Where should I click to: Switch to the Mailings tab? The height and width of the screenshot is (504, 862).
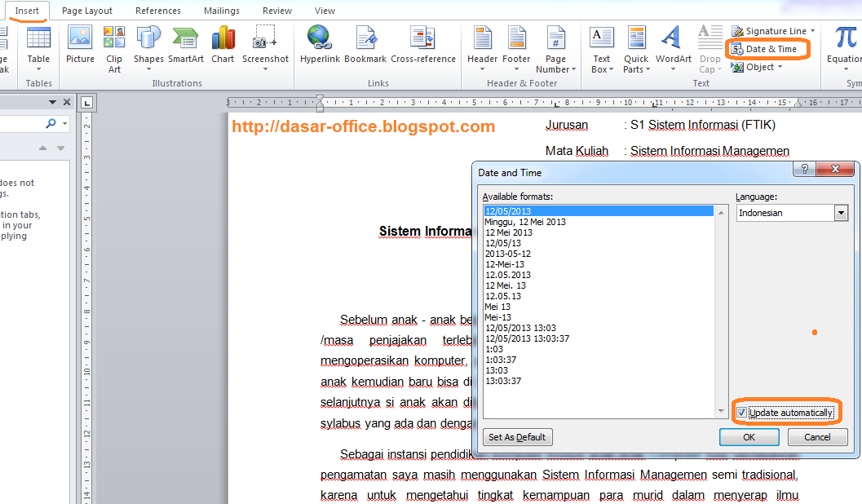[x=221, y=10]
